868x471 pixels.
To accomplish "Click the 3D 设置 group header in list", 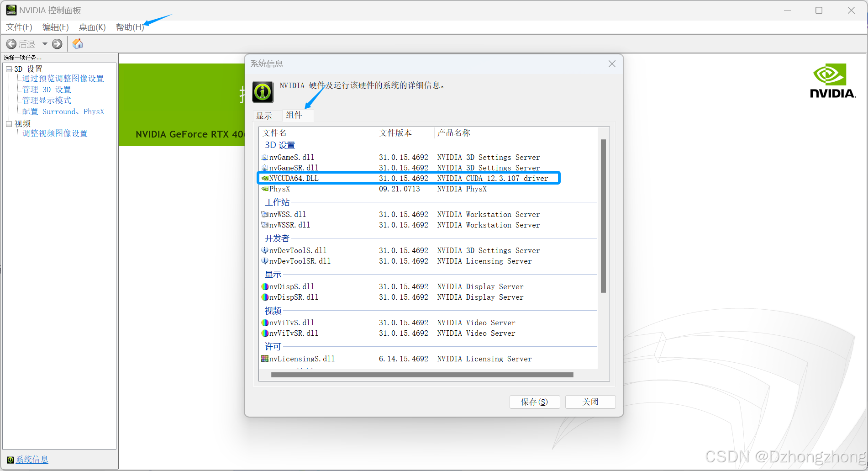I will tap(280, 145).
